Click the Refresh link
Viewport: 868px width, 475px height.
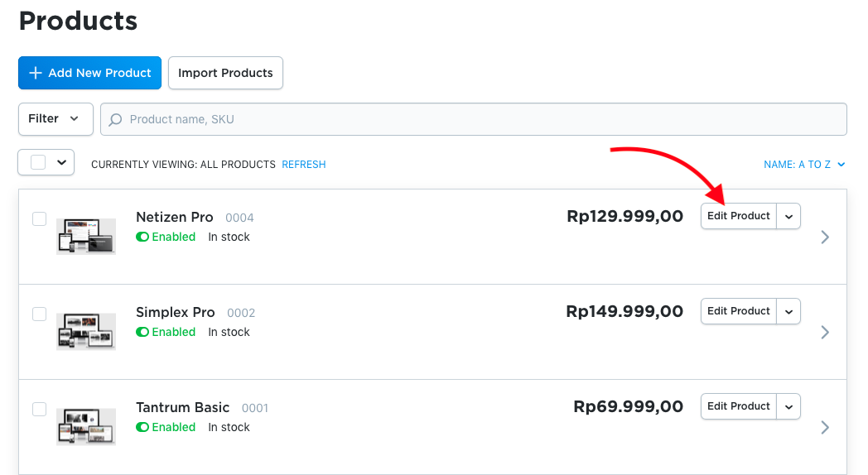coord(304,165)
